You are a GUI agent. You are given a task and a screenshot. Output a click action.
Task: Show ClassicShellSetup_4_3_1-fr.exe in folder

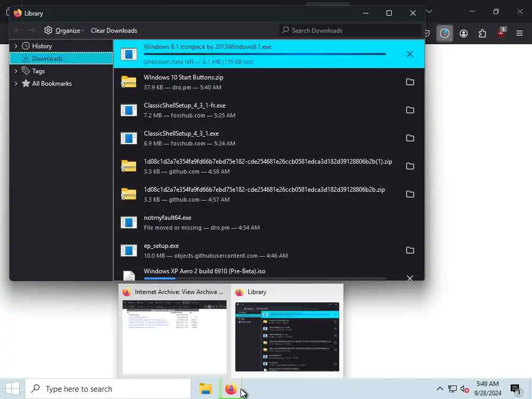(x=410, y=110)
